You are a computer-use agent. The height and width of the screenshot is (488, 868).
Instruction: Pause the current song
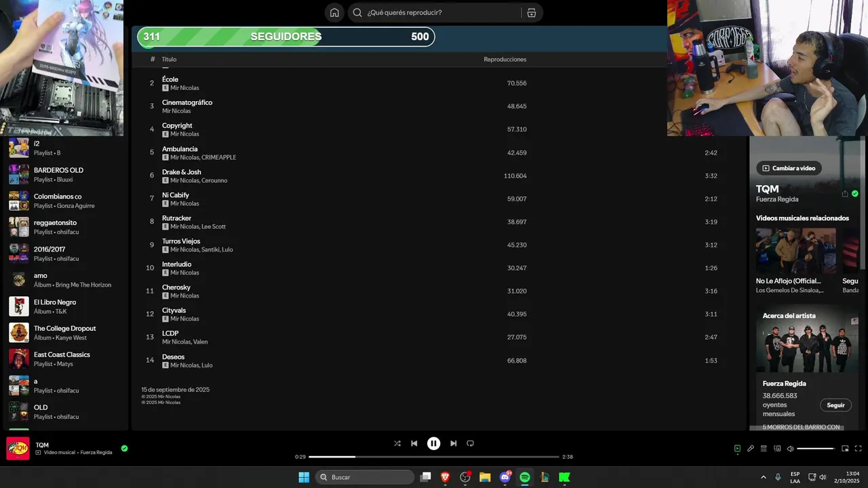click(x=434, y=443)
